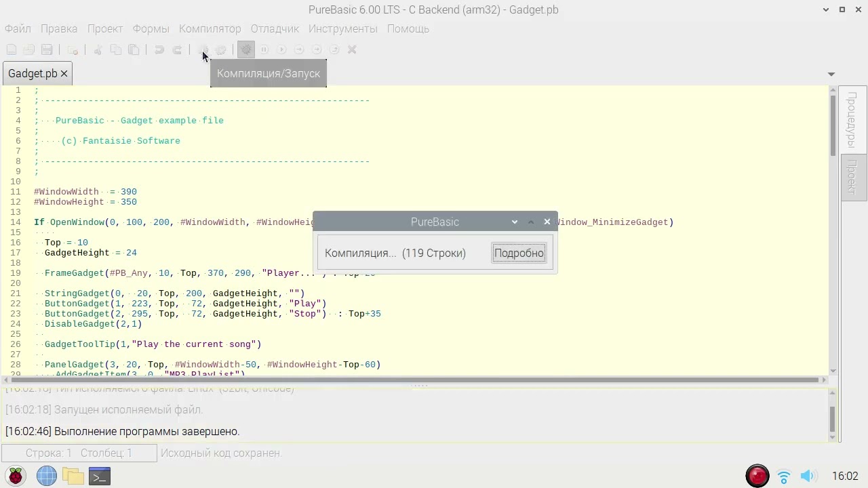Viewport: 868px width, 488px height.
Task: Click the '#WindowWidth = 390' code line
Action: [85, 192]
